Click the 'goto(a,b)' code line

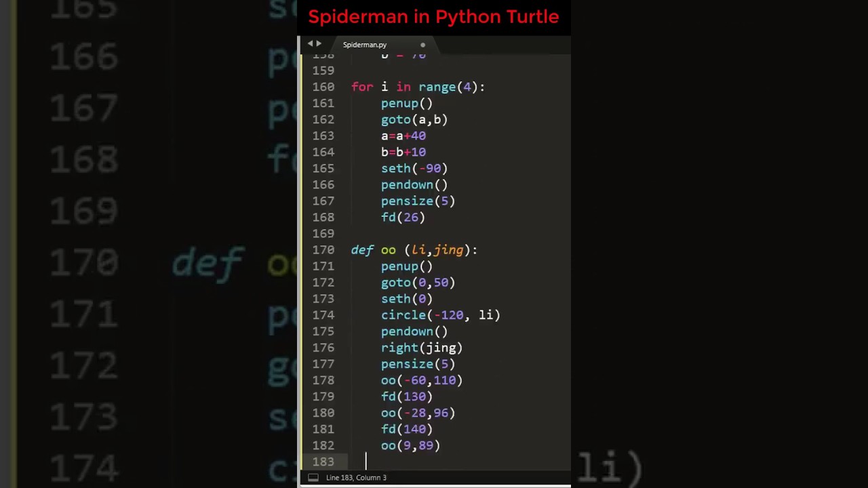pos(414,119)
